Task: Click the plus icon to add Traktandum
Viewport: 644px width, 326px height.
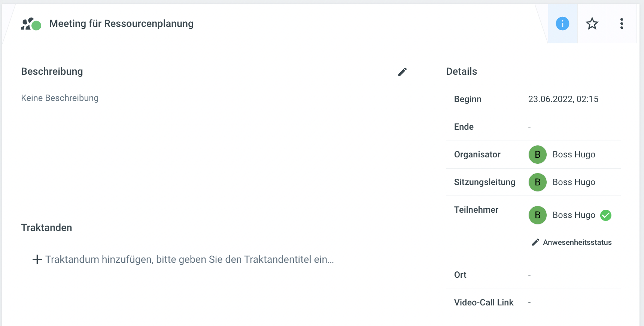Action: pyautogui.click(x=37, y=259)
